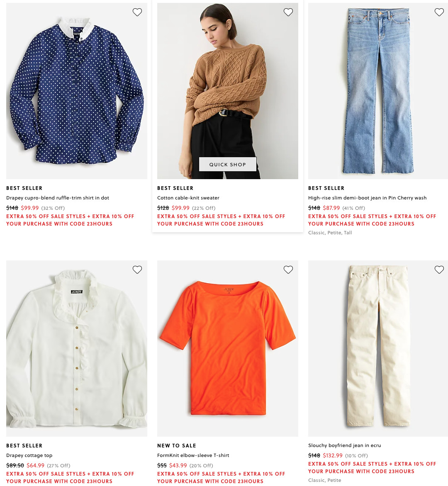This screenshot has height=486, width=448.
Task: Open Slouchy boyfriend jean in ecru link
Action: coord(344,445)
